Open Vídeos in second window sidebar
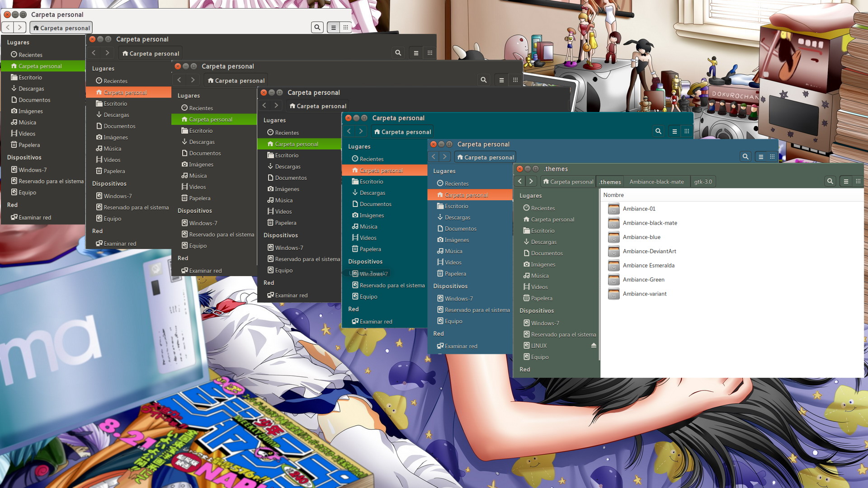Viewport: 868px width, 488px height. [128, 160]
